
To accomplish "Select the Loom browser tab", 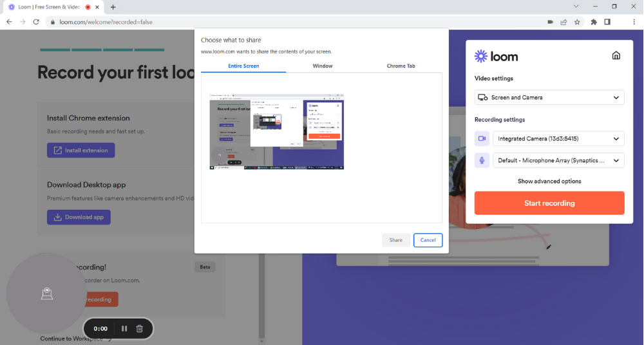I will coord(52,7).
